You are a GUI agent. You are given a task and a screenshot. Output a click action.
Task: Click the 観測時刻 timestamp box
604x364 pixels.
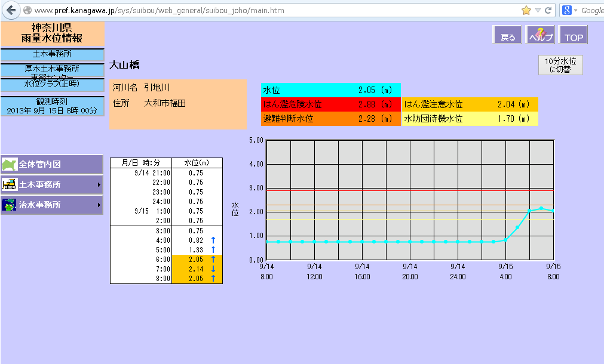(52, 106)
